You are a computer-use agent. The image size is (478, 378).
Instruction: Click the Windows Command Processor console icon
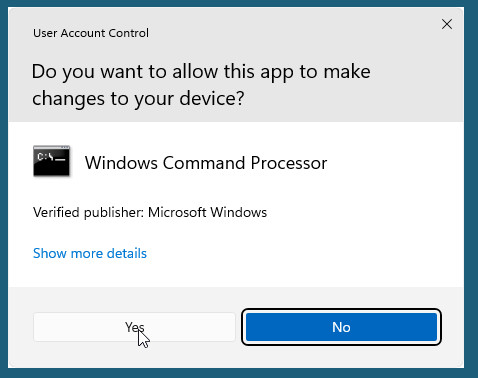point(52,161)
